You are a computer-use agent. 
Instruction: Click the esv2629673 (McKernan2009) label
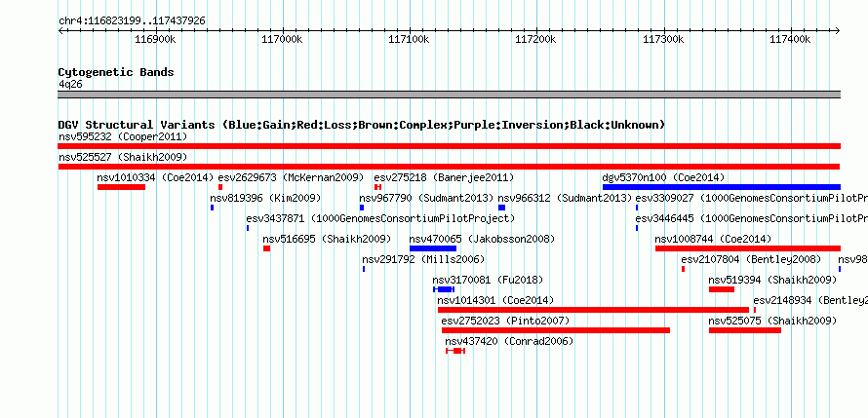tap(292, 177)
